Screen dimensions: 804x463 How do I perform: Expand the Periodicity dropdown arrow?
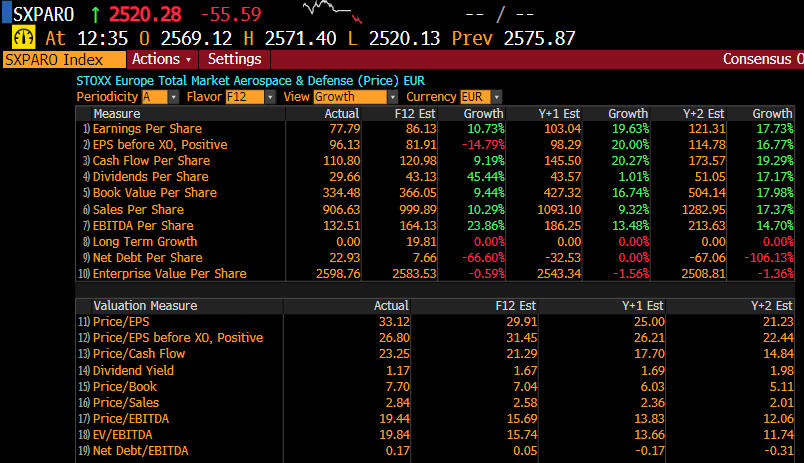[x=174, y=97]
